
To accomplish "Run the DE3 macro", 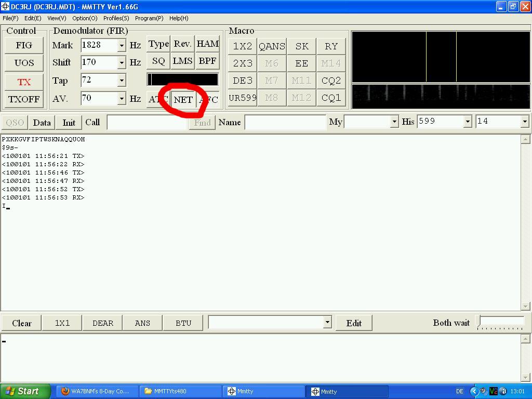I will tap(243, 81).
